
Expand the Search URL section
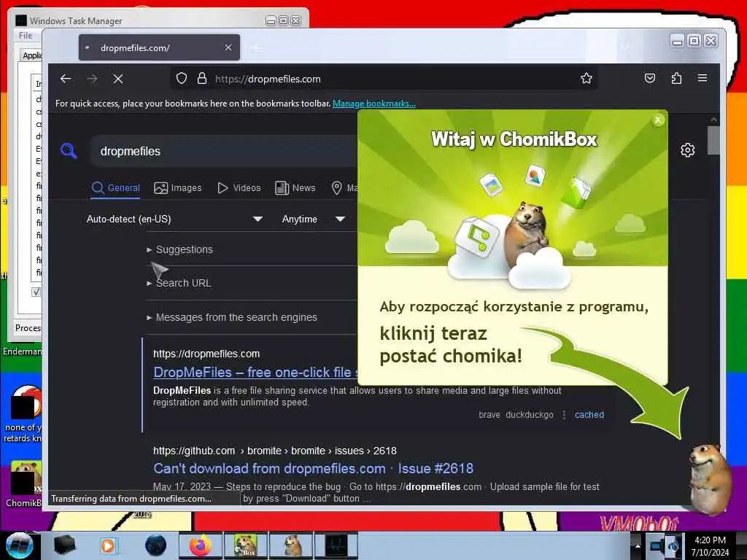tap(179, 283)
